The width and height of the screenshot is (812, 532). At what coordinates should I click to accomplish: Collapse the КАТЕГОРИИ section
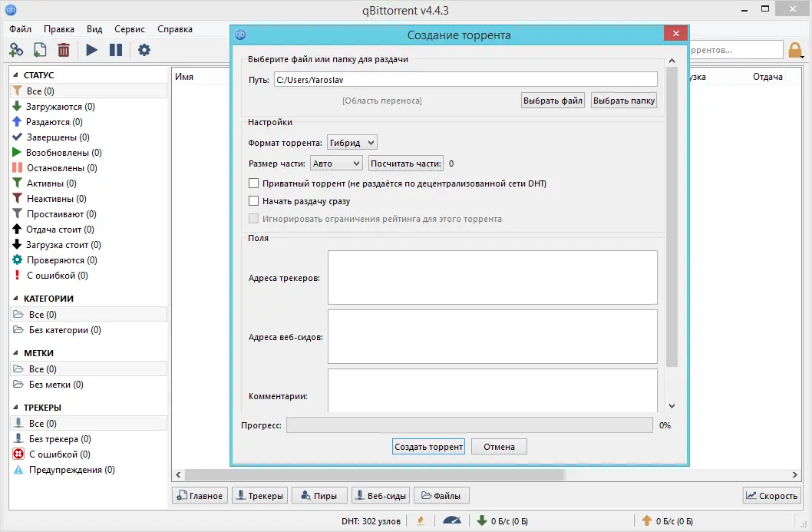click(x=15, y=299)
